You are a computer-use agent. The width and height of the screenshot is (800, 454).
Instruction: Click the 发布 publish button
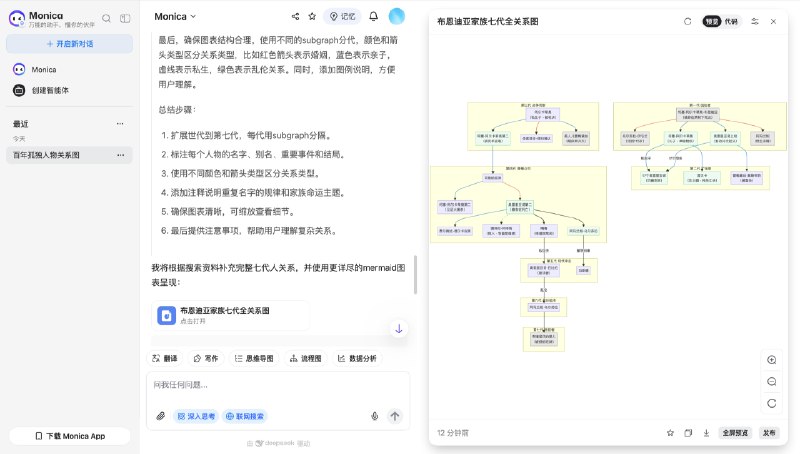(x=769, y=433)
